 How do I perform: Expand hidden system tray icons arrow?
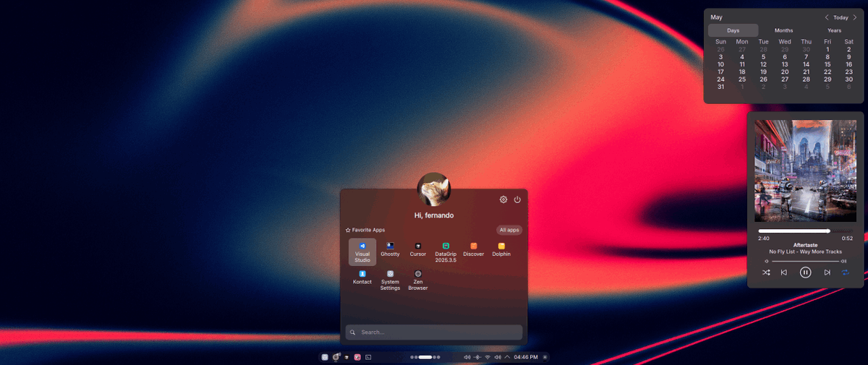click(507, 357)
